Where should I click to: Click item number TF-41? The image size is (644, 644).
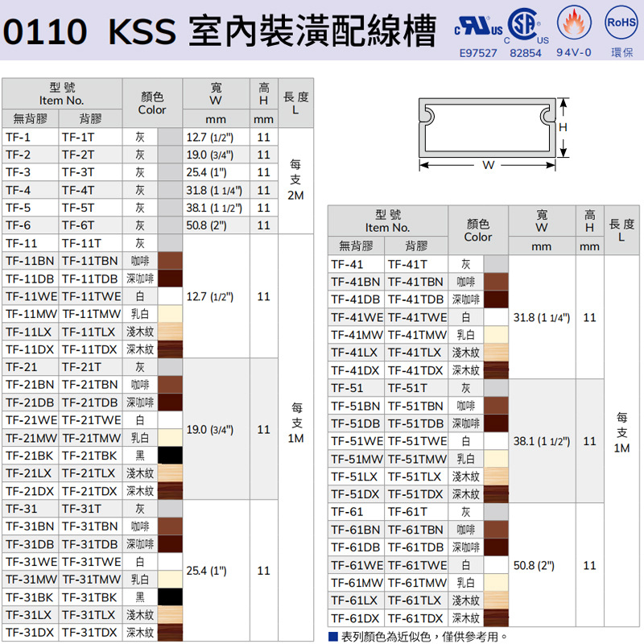348,265
